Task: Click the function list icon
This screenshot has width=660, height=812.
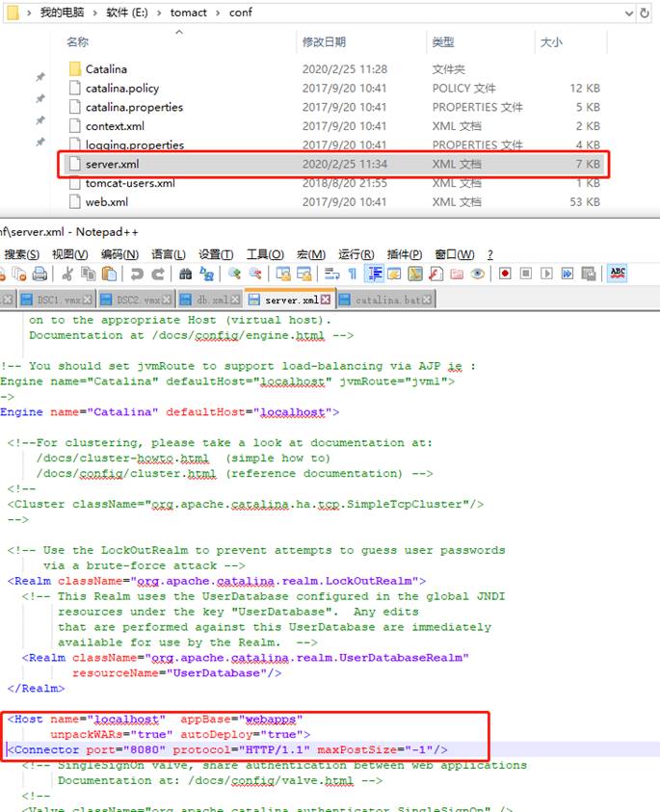Action: (436, 274)
